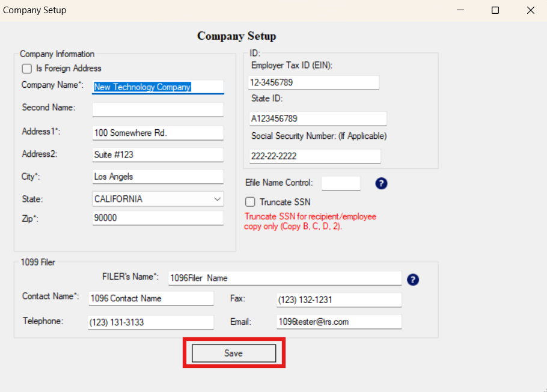
Task: Click the Save button
Action: (233, 354)
